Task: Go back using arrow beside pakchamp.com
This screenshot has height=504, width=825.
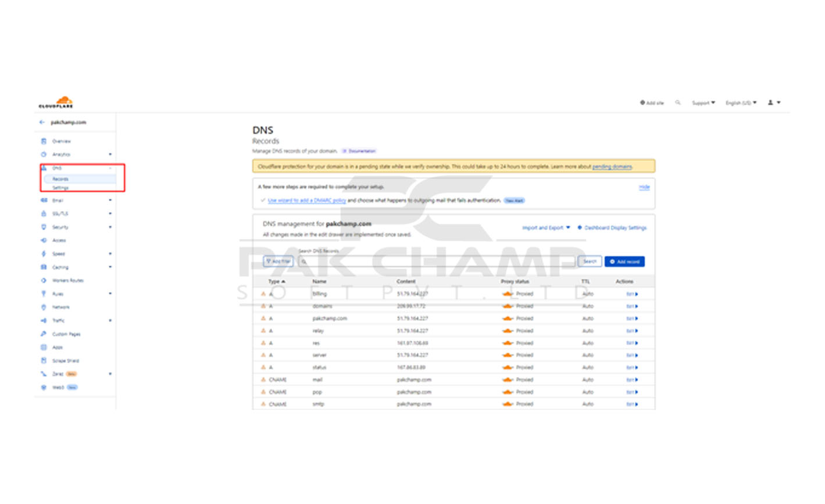Action: [x=42, y=122]
